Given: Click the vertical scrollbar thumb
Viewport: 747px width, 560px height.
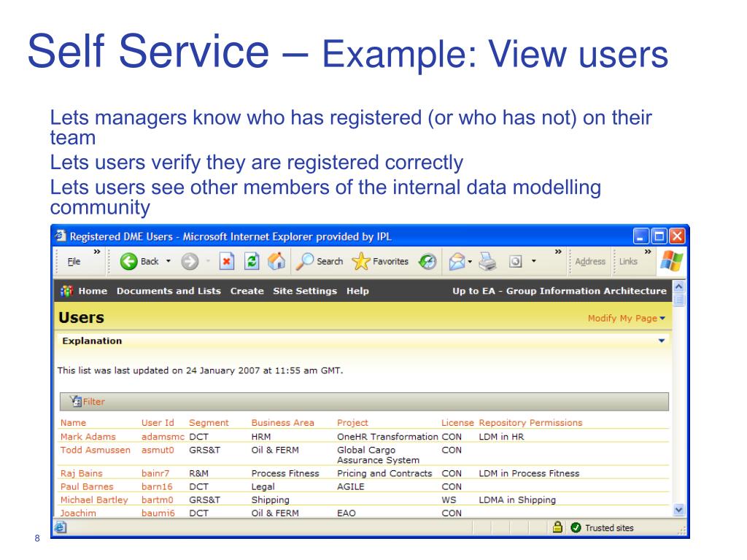Looking at the screenshot, I should click(x=679, y=300).
